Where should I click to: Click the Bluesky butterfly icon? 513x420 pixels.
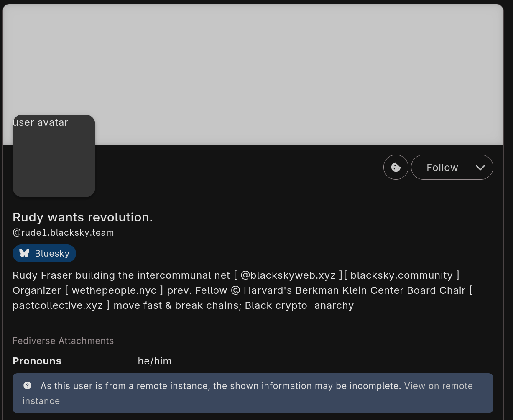pyautogui.click(x=24, y=253)
